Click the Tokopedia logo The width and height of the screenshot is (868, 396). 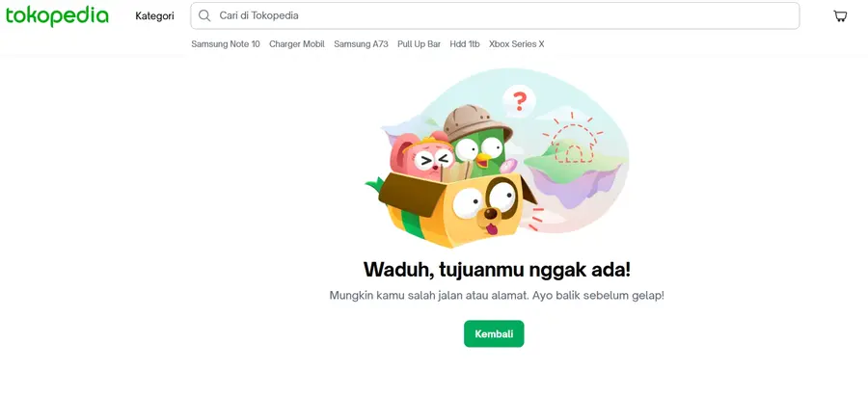pyautogui.click(x=57, y=16)
